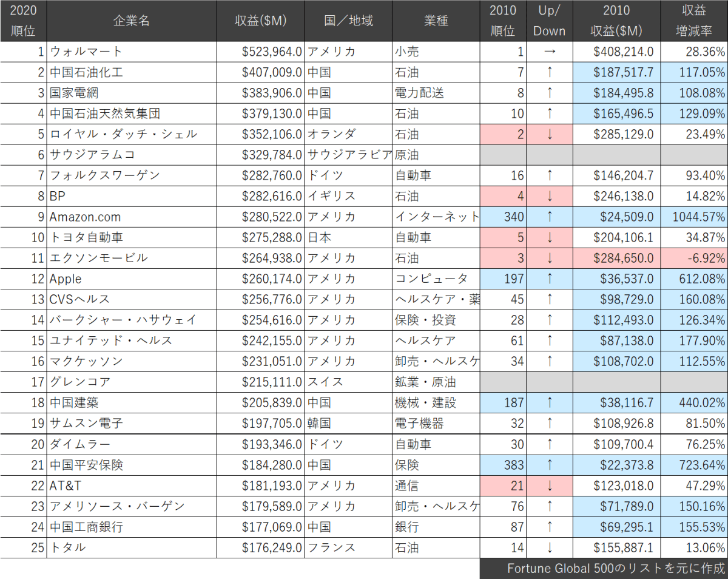728x579 pixels.
Task: Click the 日本 country cell
Action: [x=349, y=237]
